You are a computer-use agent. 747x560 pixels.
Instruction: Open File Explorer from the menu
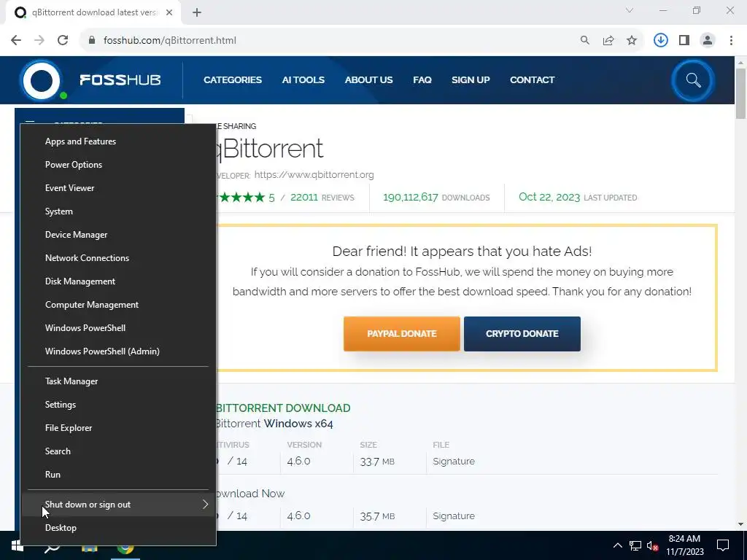[x=118, y=428]
